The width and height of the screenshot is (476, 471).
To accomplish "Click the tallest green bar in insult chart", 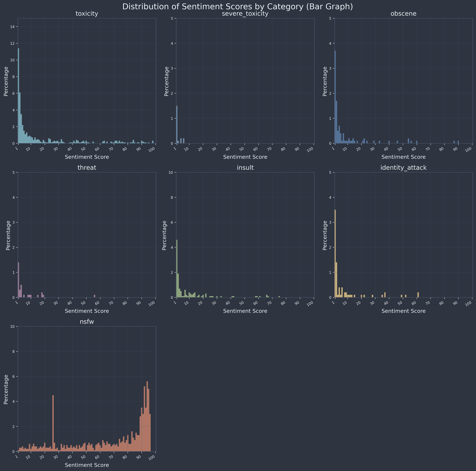I will coord(177,269).
